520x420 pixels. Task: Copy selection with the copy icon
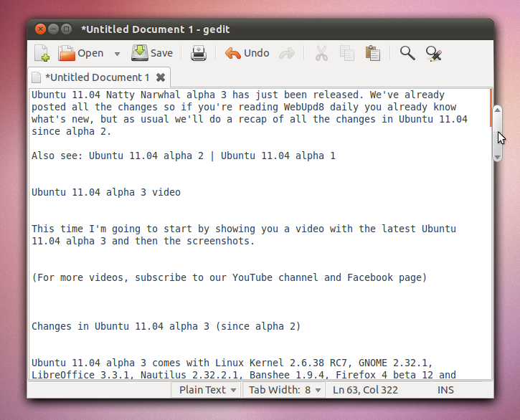pyautogui.click(x=347, y=53)
